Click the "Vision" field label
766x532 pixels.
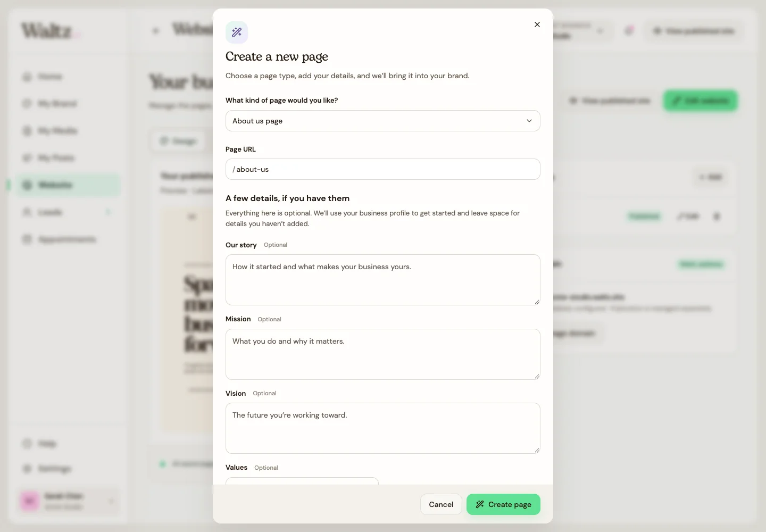[x=236, y=394]
